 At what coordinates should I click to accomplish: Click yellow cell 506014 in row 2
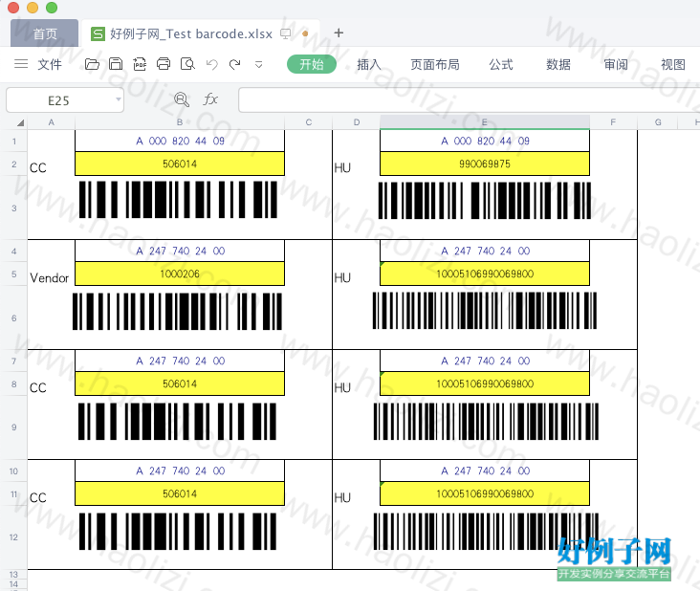click(x=180, y=164)
